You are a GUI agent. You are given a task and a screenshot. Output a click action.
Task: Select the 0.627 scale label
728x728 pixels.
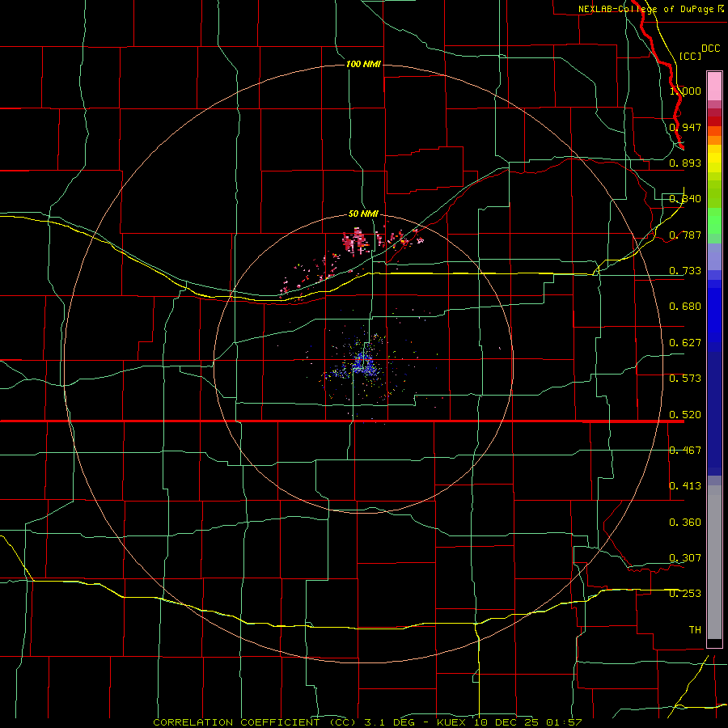coord(685,343)
